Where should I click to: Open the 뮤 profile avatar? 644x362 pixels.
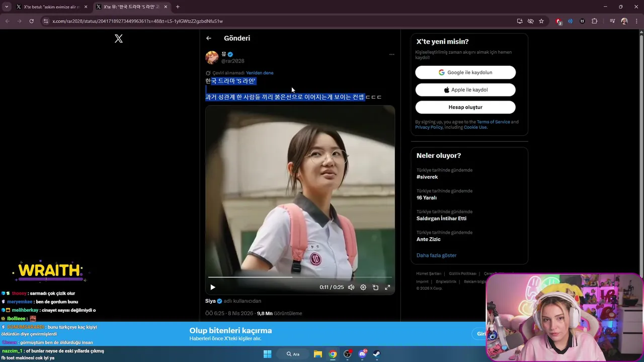[x=212, y=57]
